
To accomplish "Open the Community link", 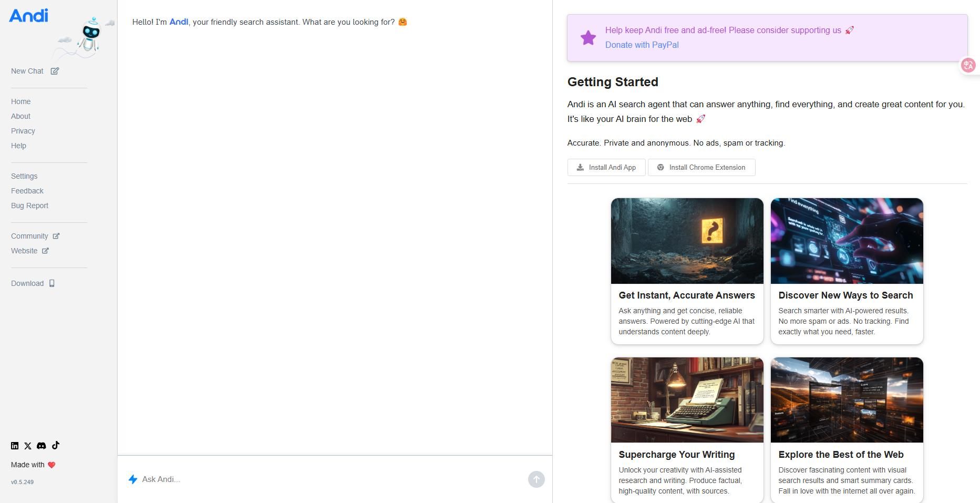I will 29,236.
